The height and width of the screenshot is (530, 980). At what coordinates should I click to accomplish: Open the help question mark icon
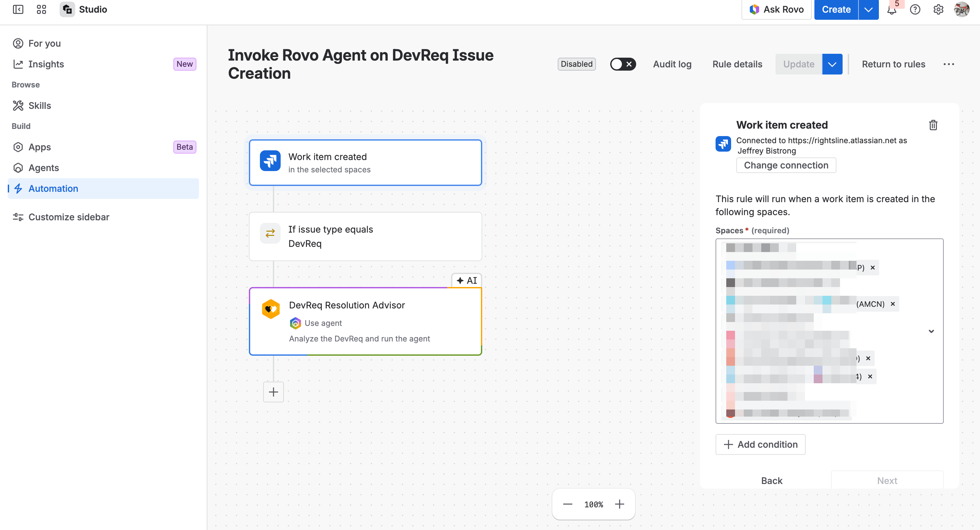tap(915, 9)
